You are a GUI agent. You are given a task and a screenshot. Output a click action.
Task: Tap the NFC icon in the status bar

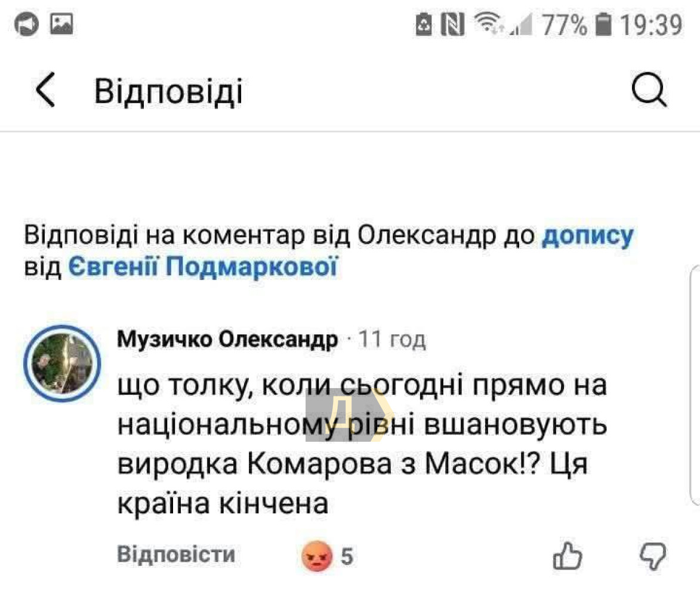pyautogui.click(x=452, y=25)
